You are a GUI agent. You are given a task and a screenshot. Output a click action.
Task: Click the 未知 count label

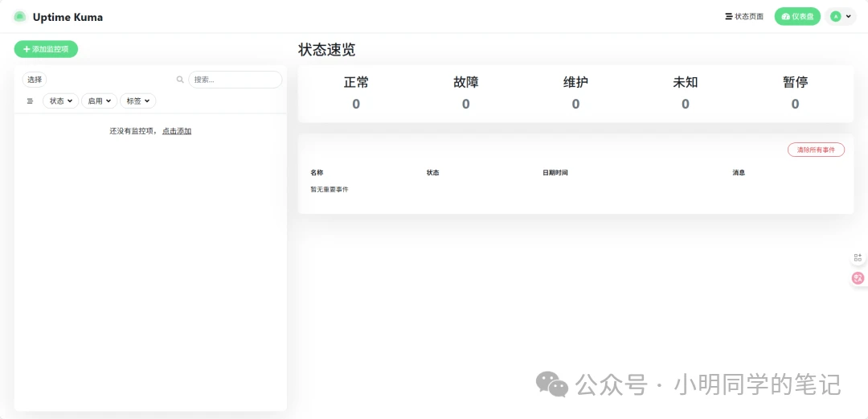point(686,82)
